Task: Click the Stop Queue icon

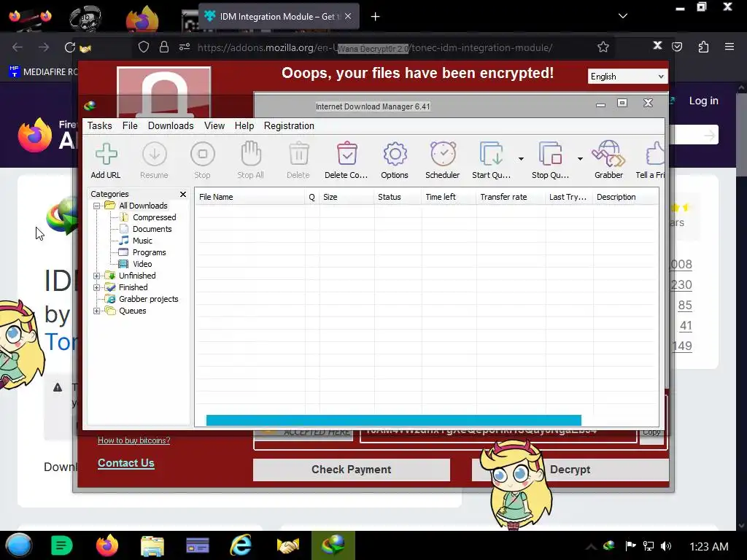Action: 550,154
